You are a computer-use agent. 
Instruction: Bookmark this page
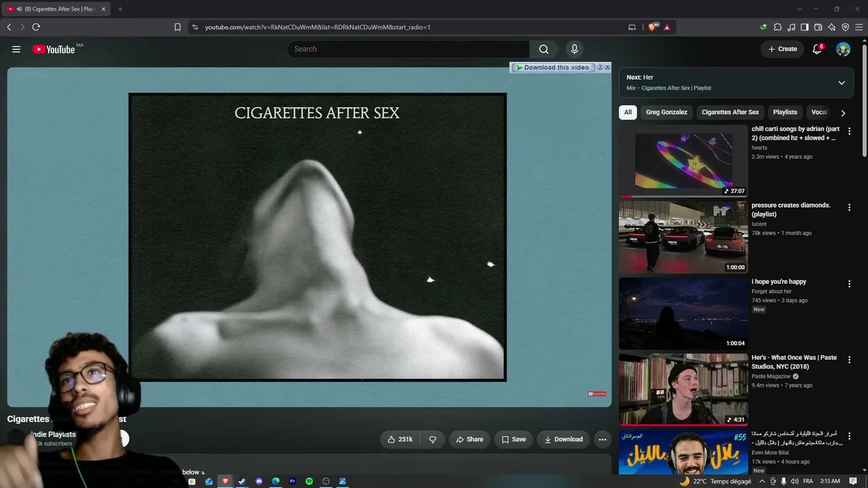click(178, 27)
